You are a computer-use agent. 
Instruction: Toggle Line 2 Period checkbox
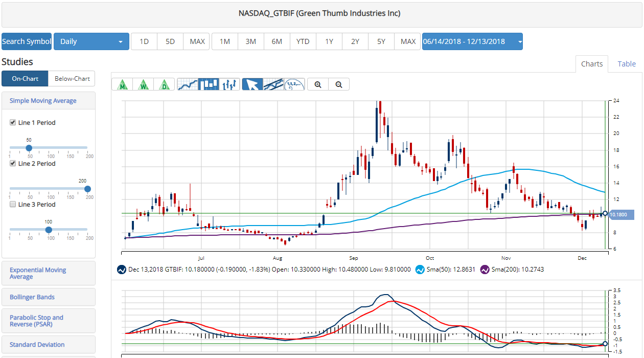point(13,164)
